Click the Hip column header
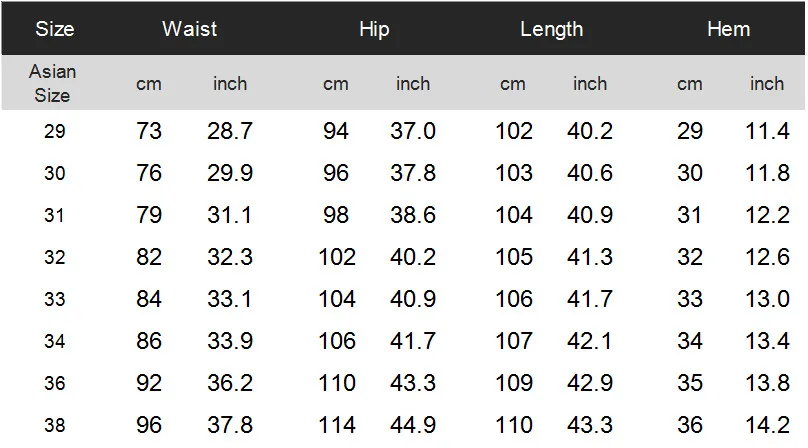The height and width of the screenshot is (448, 808). coord(374,29)
